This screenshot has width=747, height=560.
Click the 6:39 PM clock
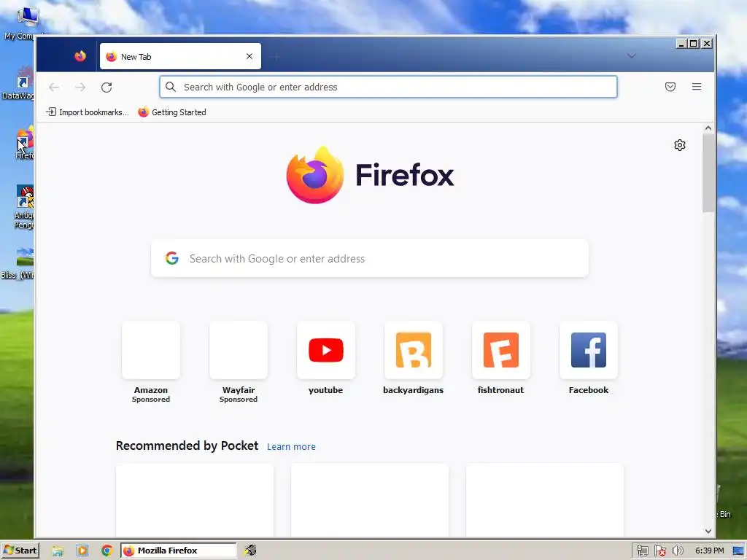pyautogui.click(x=709, y=551)
